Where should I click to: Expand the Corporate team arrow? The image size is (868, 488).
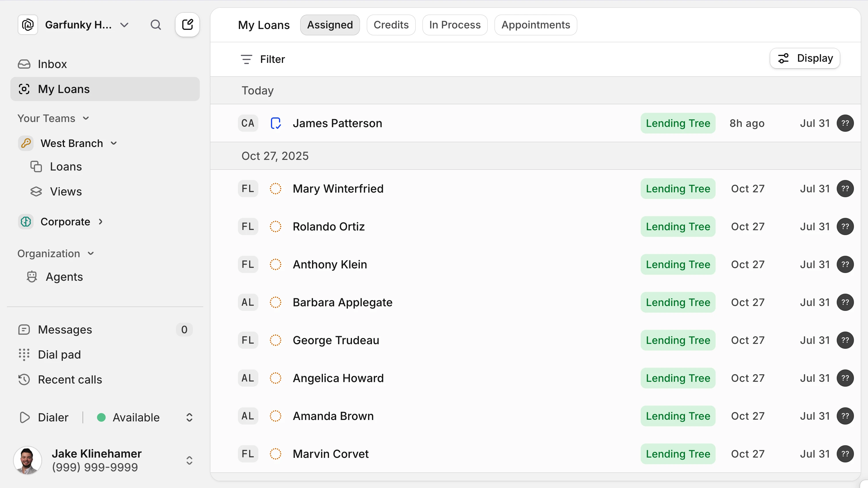[100, 222]
